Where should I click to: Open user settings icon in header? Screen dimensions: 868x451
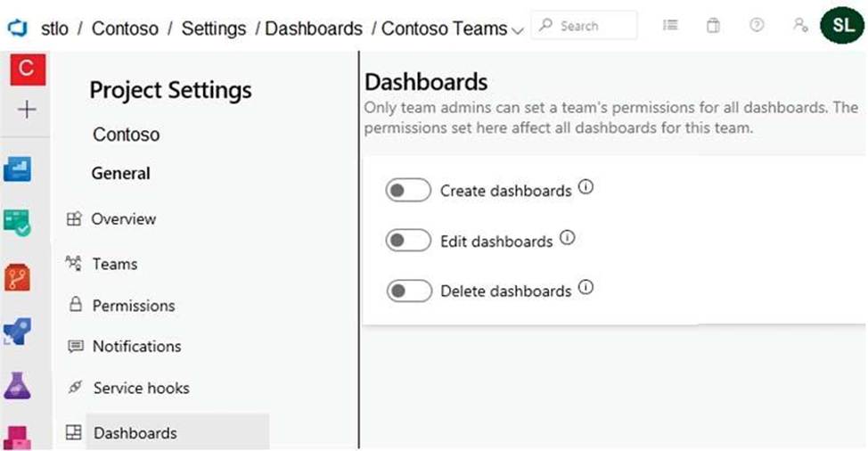(x=800, y=26)
